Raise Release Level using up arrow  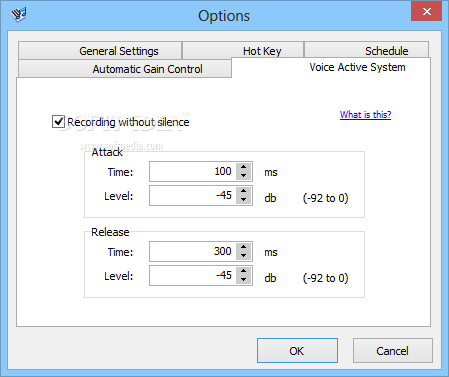(244, 271)
